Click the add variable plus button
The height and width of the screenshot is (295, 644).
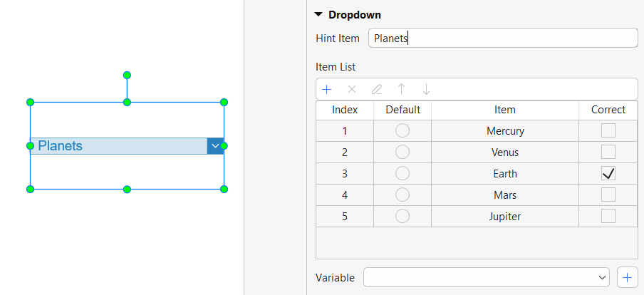click(x=627, y=277)
